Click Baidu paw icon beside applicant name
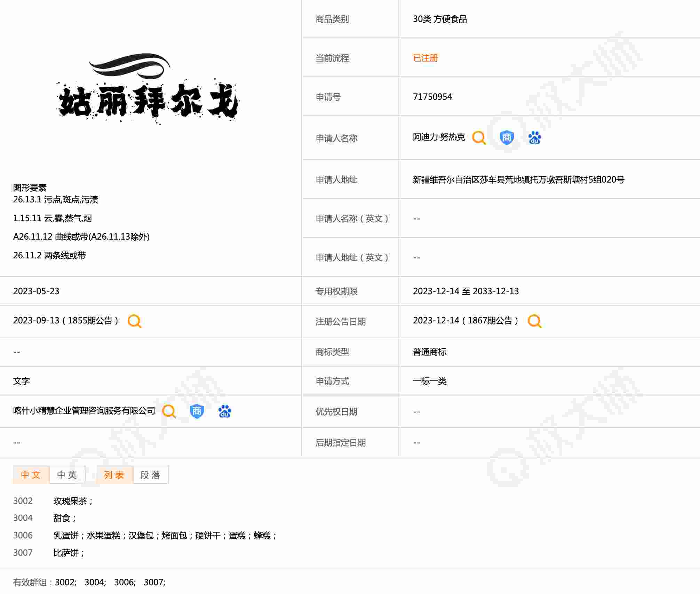The width and height of the screenshot is (700, 594). [534, 138]
